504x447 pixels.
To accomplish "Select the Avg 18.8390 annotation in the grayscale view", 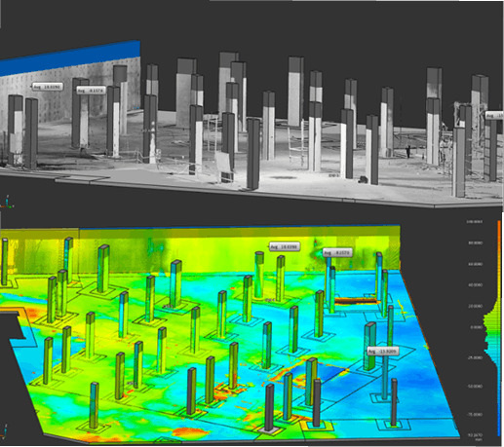I will tap(48, 87).
